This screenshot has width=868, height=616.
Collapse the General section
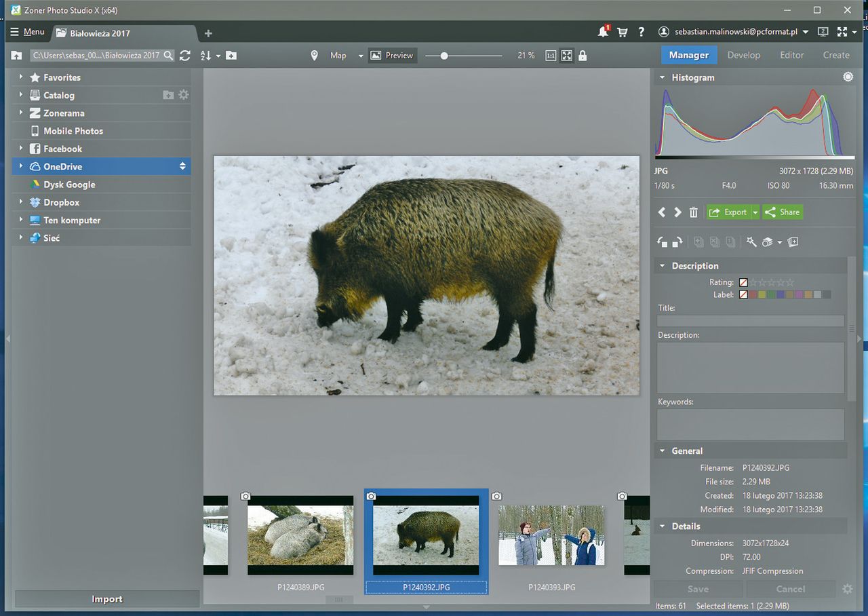(663, 450)
